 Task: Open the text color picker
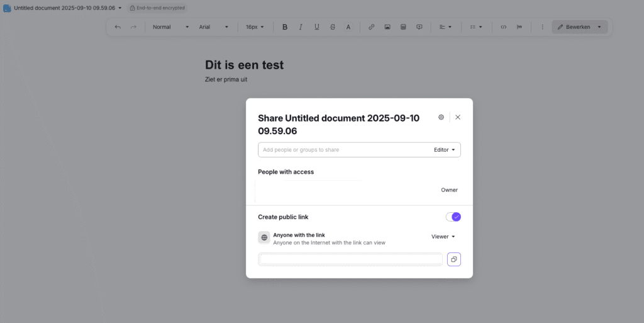348,27
